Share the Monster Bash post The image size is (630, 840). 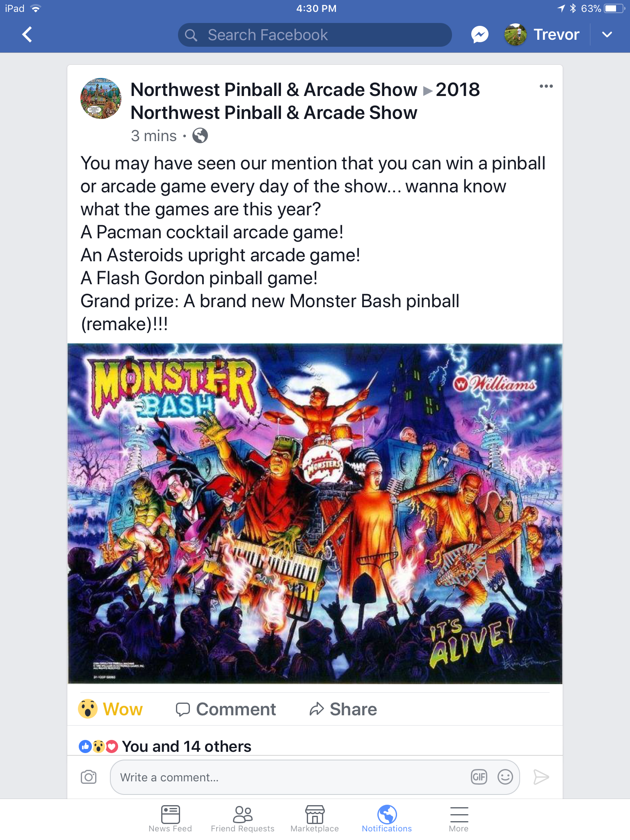coord(343,709)
